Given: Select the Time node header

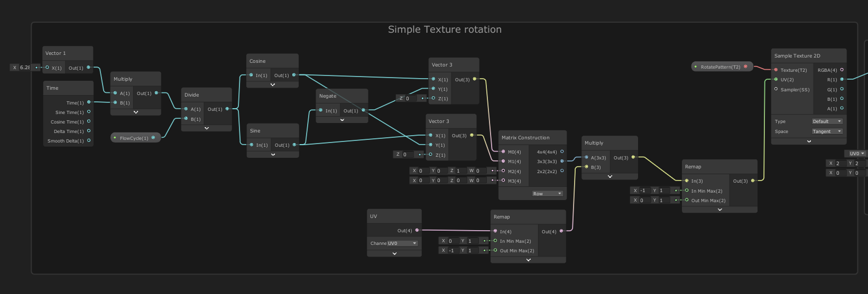Looking at the screenshot, I should pos(68,88).
